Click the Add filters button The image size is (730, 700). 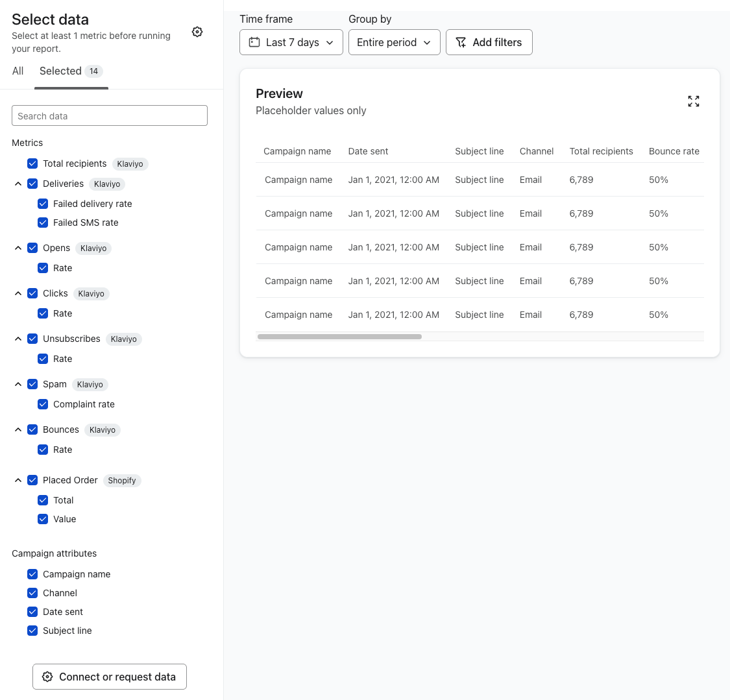[489, 42]
